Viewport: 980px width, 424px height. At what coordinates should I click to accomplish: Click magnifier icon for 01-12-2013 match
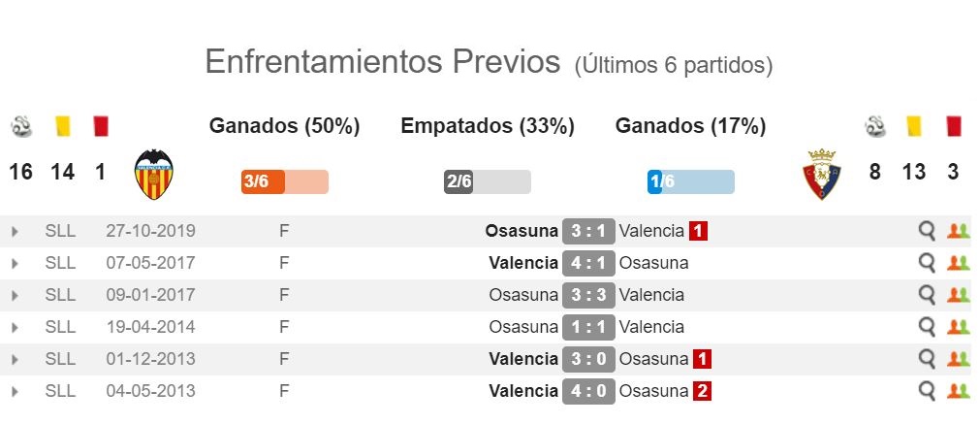click(927, 359)
